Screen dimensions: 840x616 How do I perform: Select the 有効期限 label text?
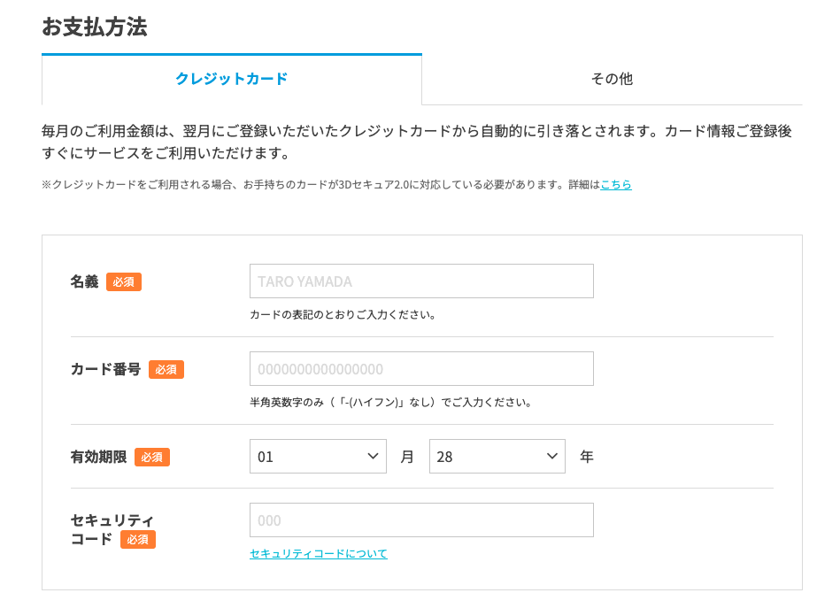click(x=98, y=458)
